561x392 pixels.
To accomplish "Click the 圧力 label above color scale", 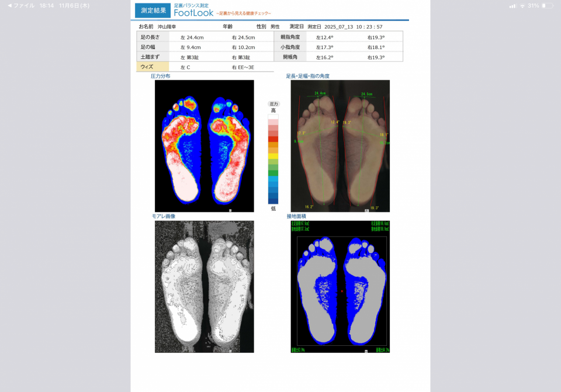I will pyautogui.click(x=273, y=103).
